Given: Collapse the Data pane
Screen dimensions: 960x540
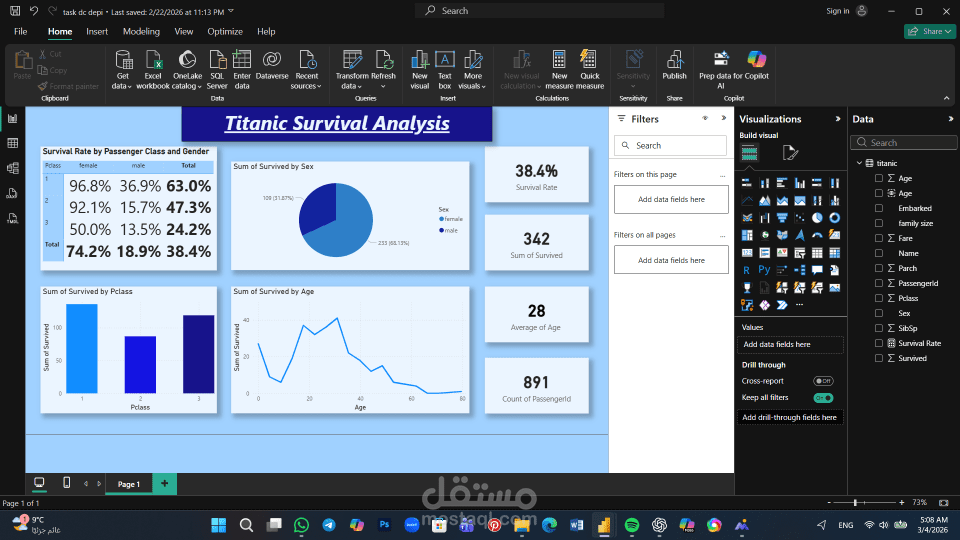Looking at the screenshot, I should [950, 119].
